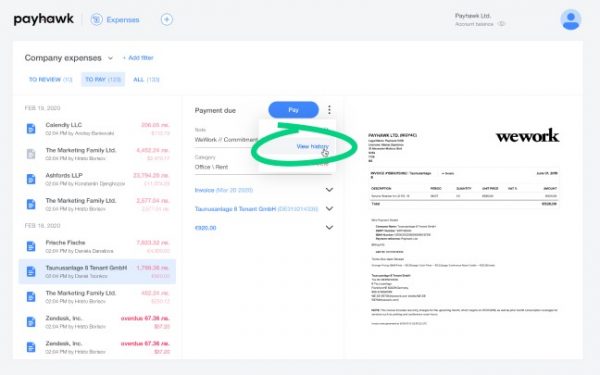Click the wework invoice document preview
Screen dimensions: 600x375
tap(464, 227)
